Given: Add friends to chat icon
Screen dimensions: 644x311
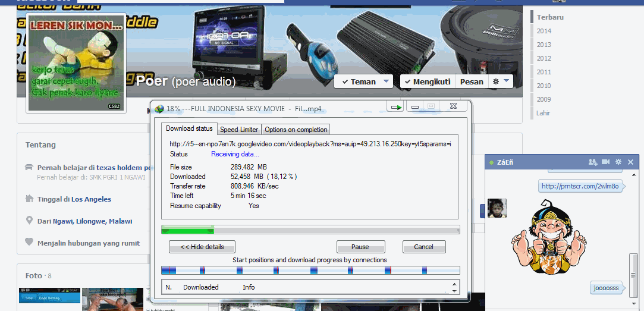Looking at the screenshot, I should tap(593, 162).
